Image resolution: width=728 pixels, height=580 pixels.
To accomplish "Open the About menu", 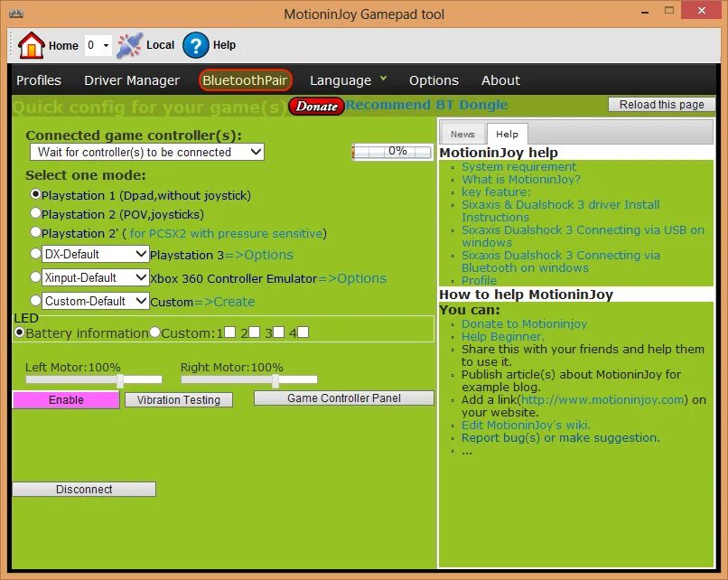I will pos(500,80).
